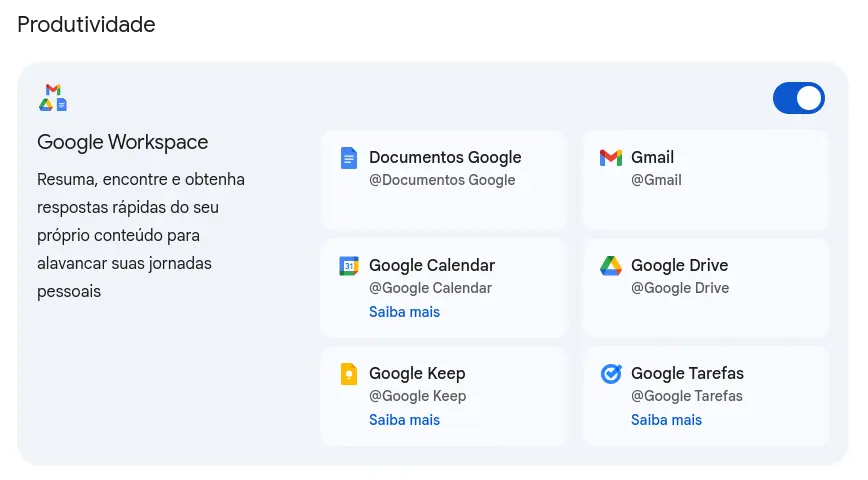The image size is (868, 480).
Task: Open Saiba mais under Google Keep
Action: click(404, 420)
